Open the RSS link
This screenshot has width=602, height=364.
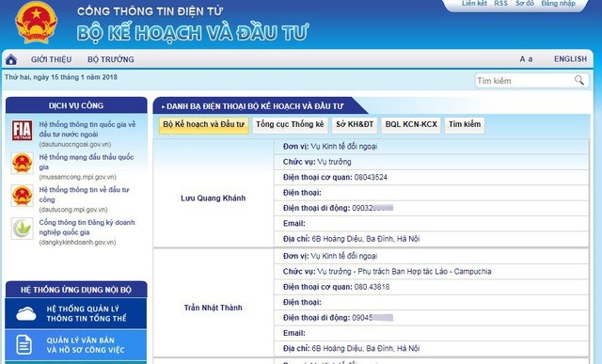point(500,4)
